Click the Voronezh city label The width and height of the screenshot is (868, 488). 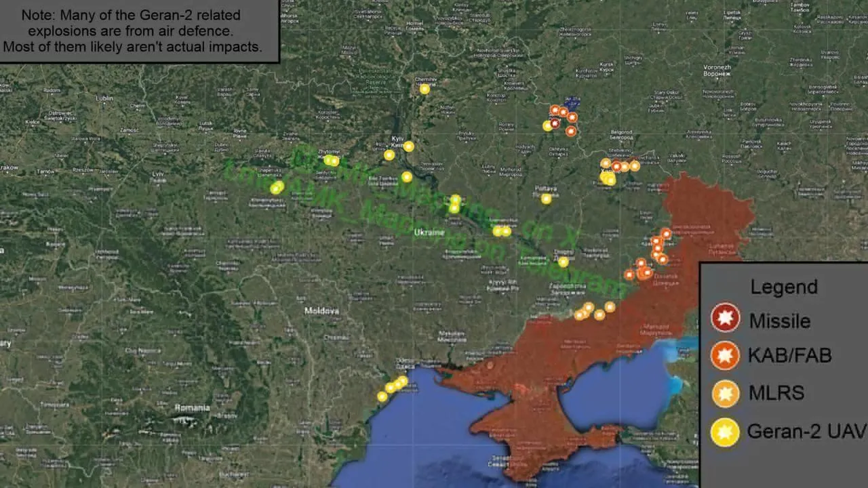[x=717, y=68]
